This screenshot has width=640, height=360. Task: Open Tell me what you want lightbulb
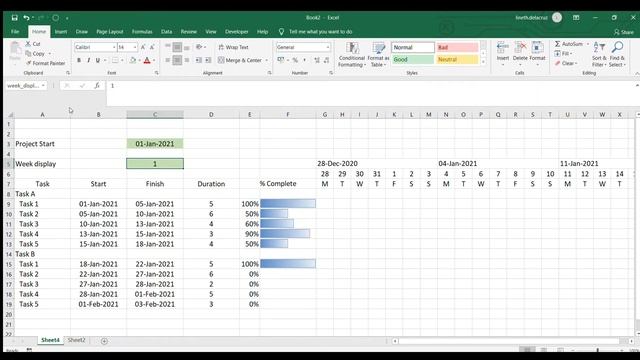pyautogui.click(x=281, y=31)
